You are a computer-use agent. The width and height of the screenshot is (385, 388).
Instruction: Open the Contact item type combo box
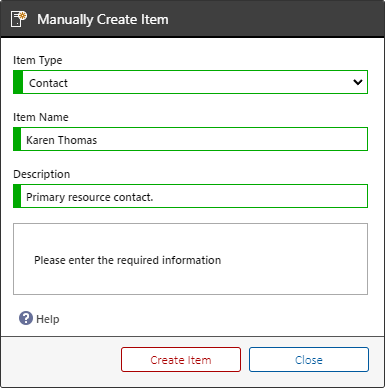[190, 82]
